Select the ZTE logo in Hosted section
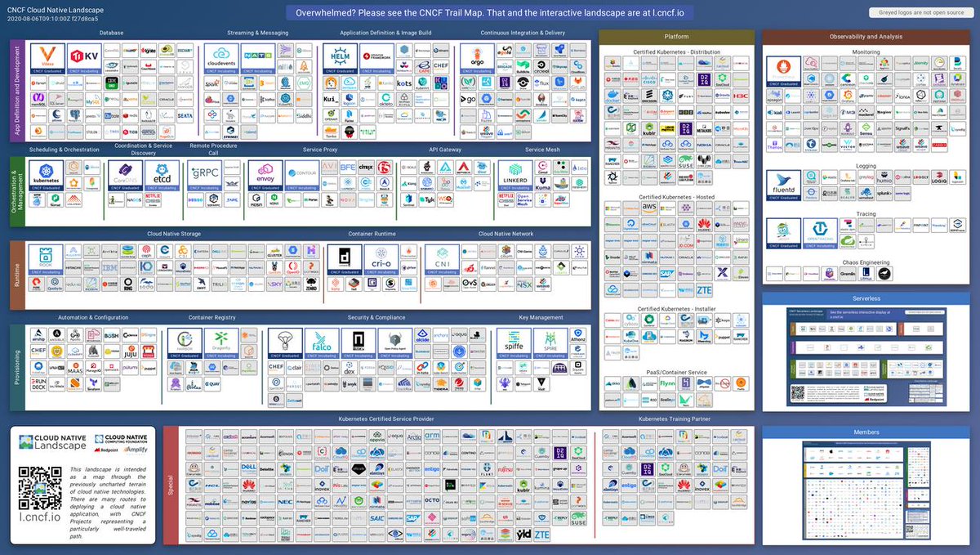Viewport: 980px width, 555px height. tap(702, 290)
